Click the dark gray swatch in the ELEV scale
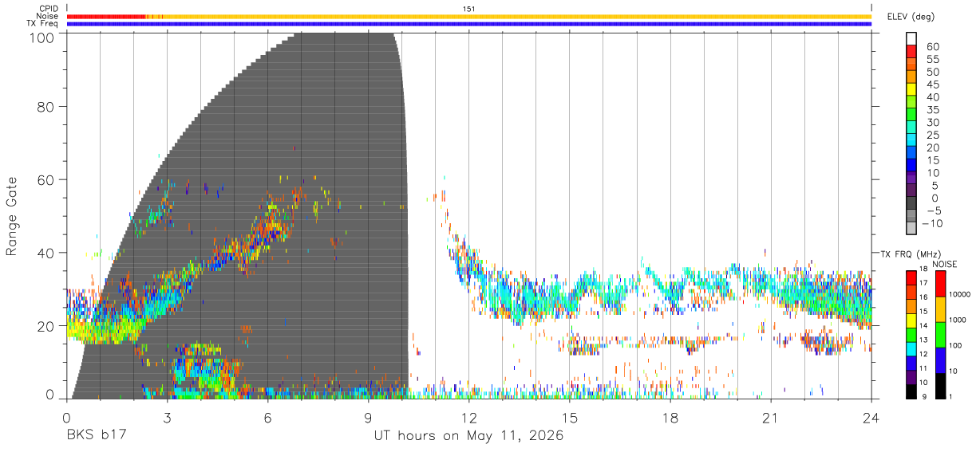This screenshot has width=980, height=452. coord(911,203)
